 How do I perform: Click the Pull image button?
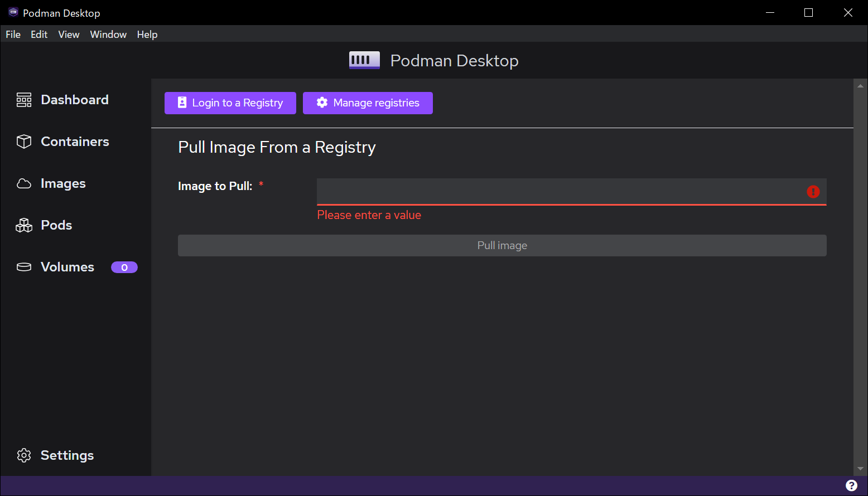pos(502,246)
